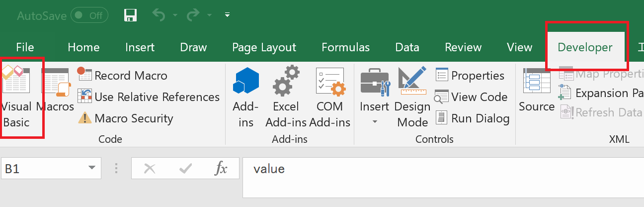Toggle Design Mode
Image resolution: width=644 pixels, height=207 pixels.
point(412,97)
